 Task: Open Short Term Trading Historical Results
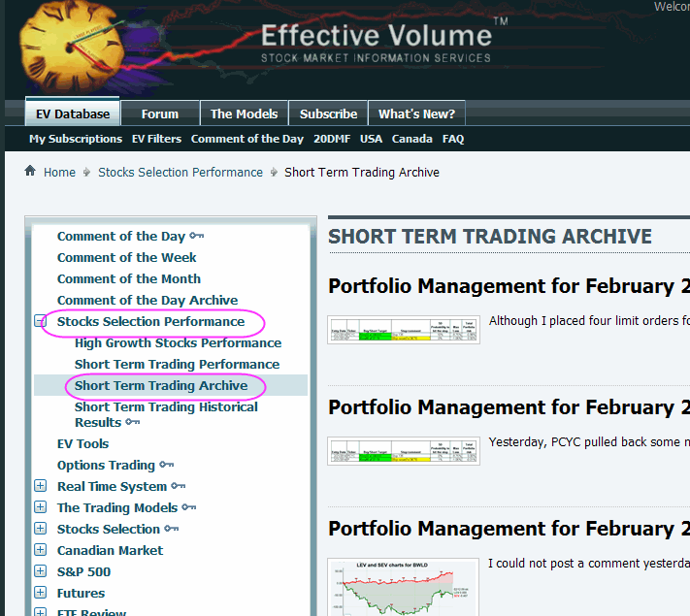[x=166, y=414]
